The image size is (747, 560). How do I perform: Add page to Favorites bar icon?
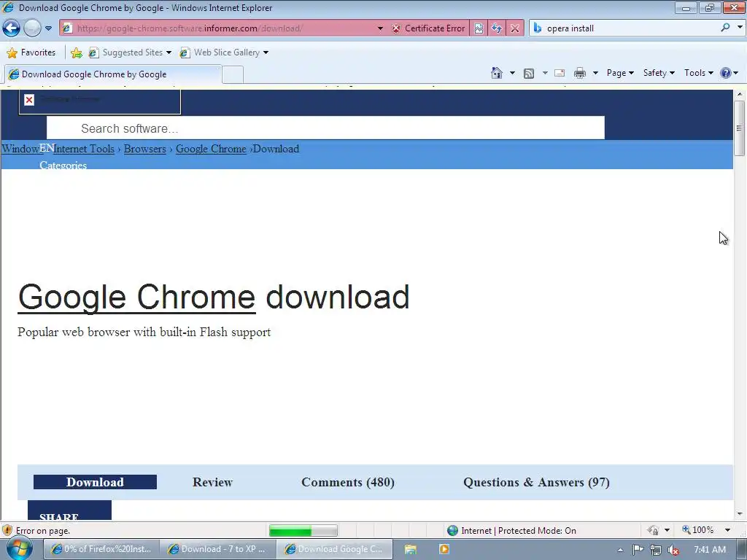pyautogui.click(x=76, y=52)
